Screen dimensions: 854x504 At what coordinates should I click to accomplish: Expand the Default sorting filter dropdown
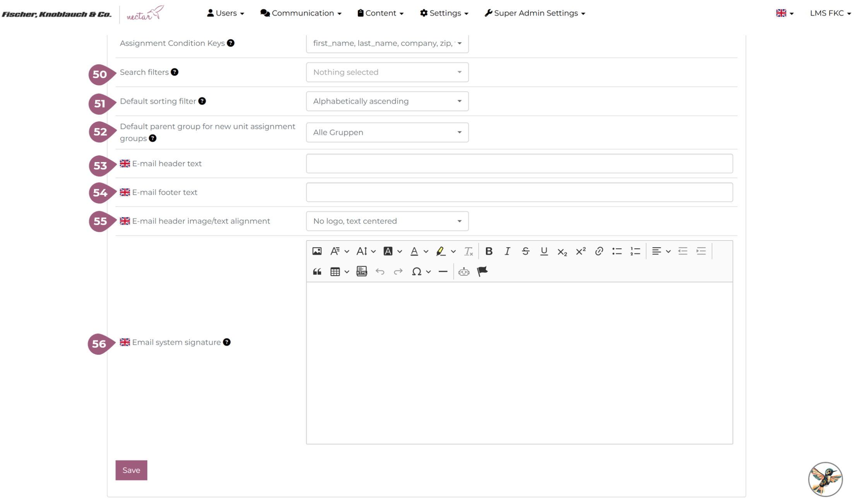click(387, 101)
